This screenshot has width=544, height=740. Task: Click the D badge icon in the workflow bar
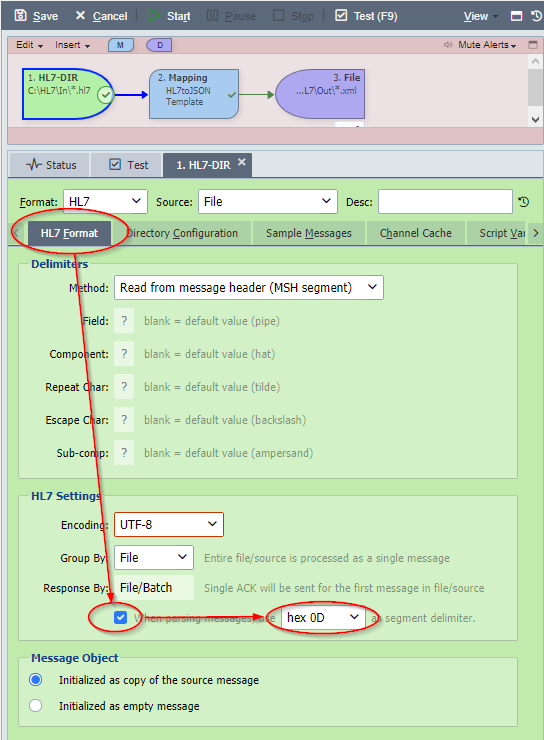click(x=159, y=45)
